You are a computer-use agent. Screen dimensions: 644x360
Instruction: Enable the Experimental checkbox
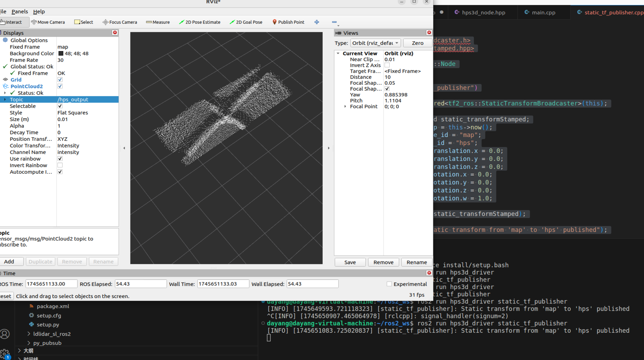click(x=389, y=284)
